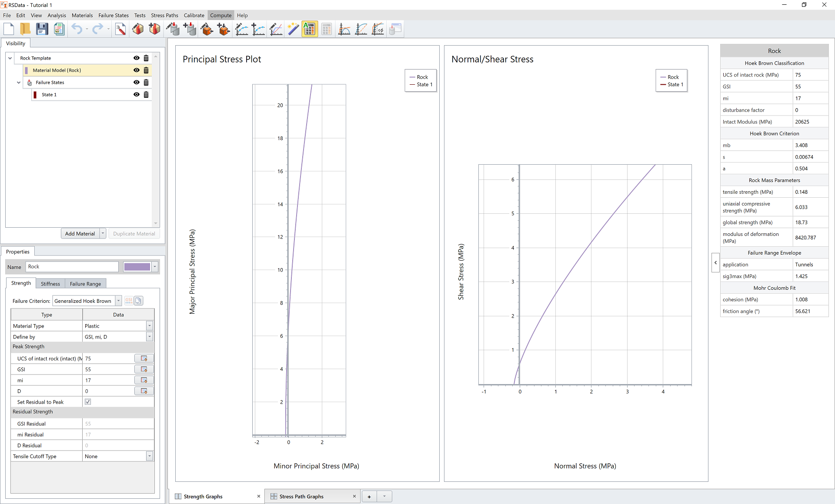Open Tensile Cutoff Type dropdown
This screenshot has height=504, width=835.
point(149,456)
